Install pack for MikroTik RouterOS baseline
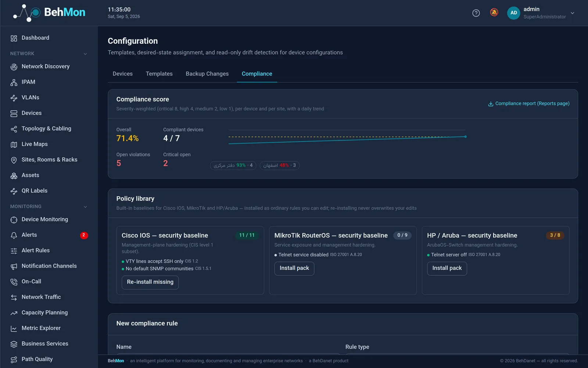The height and width of the screenshot is (368, 588). (294, 268)
